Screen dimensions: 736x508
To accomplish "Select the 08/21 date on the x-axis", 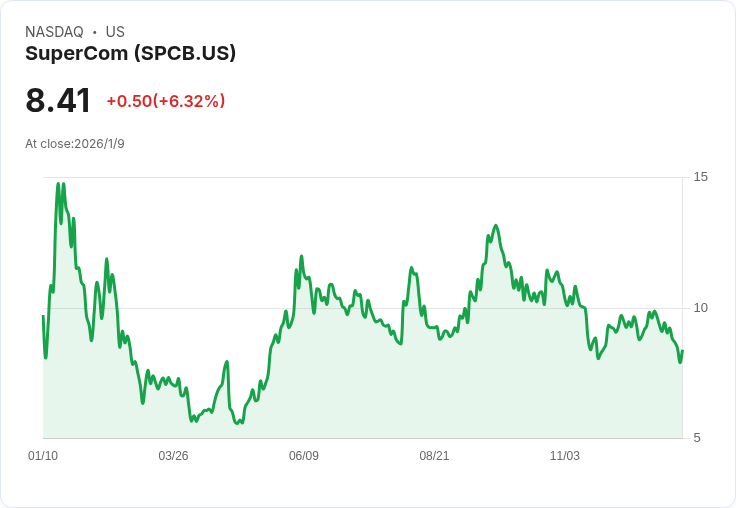I will point(434,455).
